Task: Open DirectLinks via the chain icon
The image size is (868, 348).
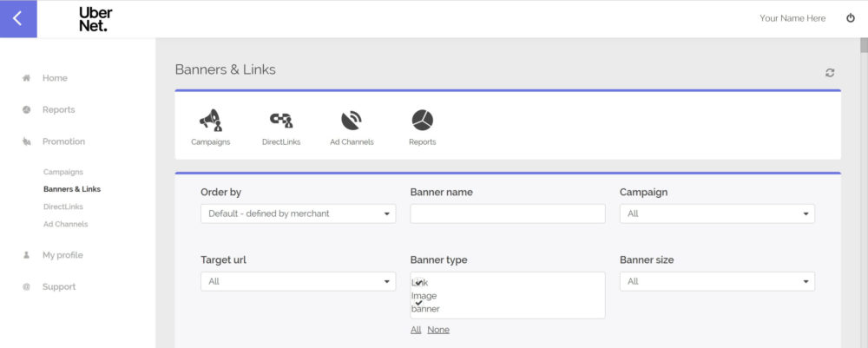Action: coord(280,121)
